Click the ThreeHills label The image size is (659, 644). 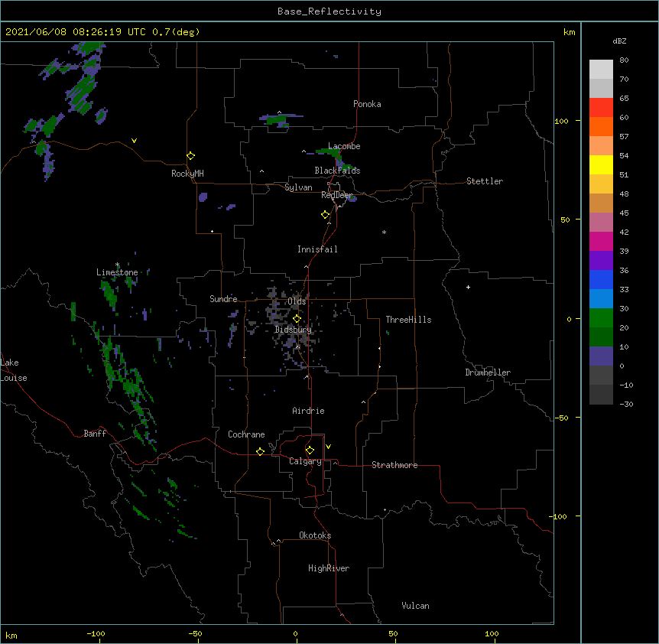coord(408,320)
